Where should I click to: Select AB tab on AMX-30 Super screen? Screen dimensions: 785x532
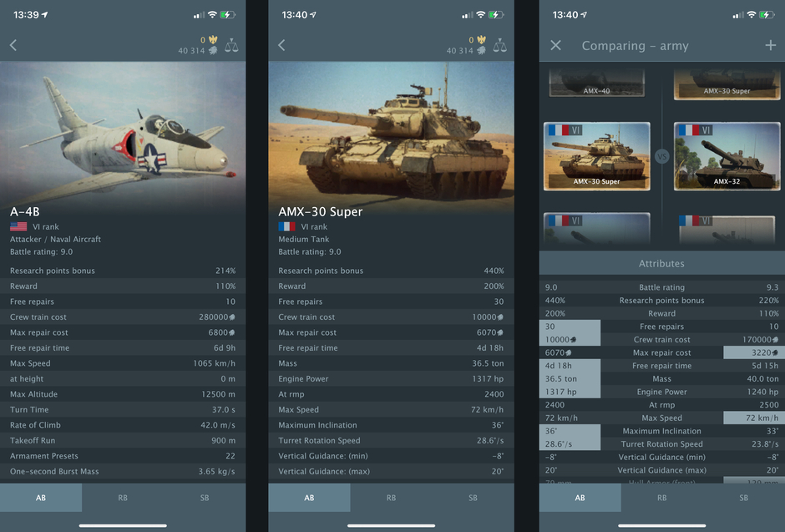pos(309,498)
